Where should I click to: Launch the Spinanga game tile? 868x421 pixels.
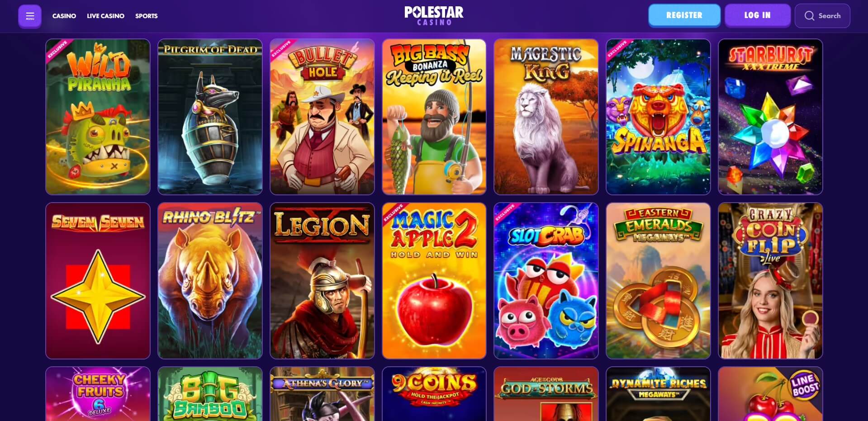pyautogui.click(x=658, y=117)
